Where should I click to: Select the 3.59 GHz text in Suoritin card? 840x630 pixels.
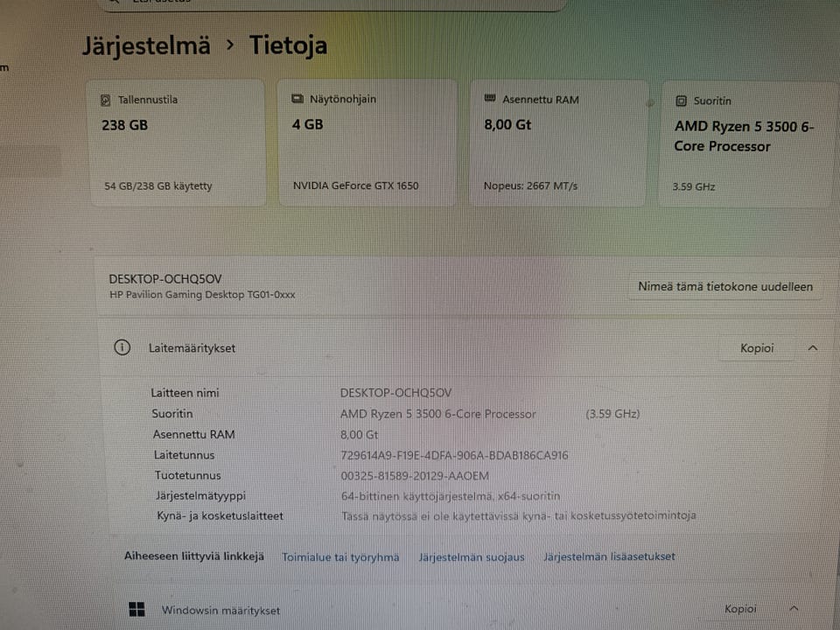pyautogui.click(x=694, y=187)
